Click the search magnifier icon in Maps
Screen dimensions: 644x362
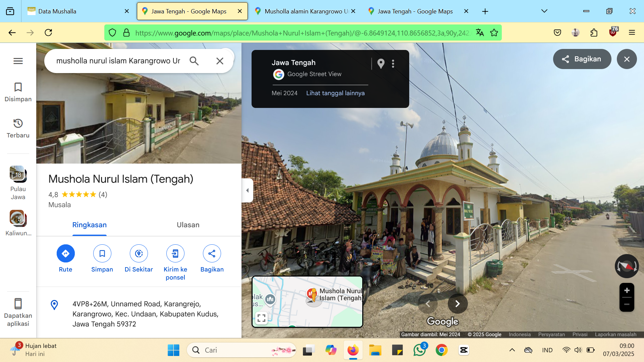[194, 61]
